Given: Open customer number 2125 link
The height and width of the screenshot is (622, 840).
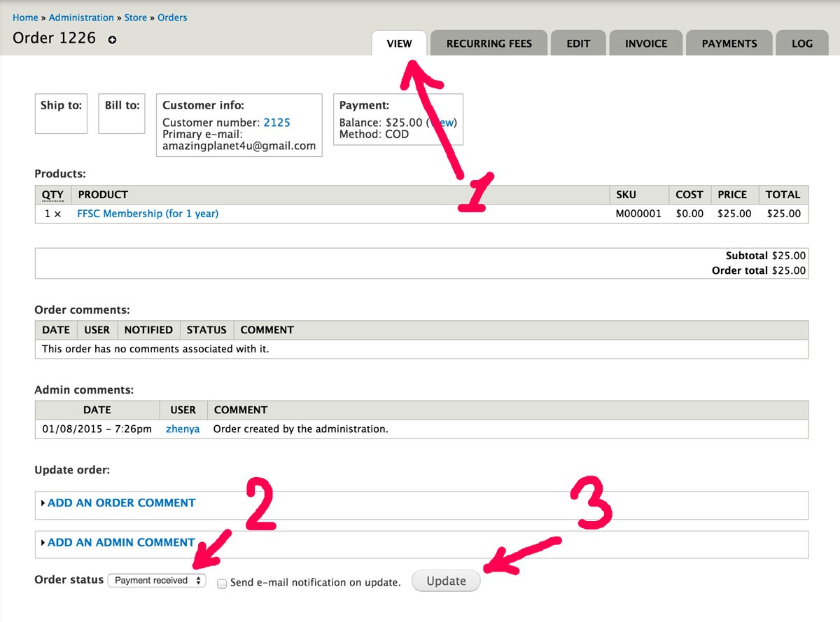Looking at the screenshot, I should [x=276, y=123].
